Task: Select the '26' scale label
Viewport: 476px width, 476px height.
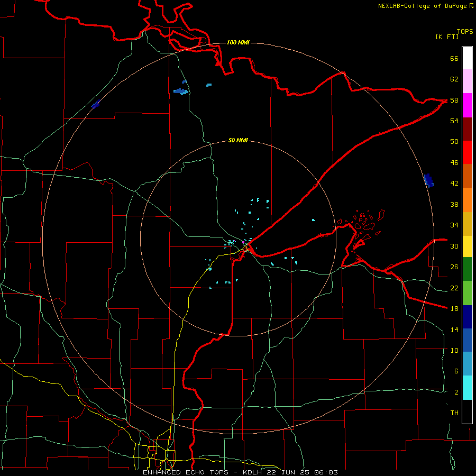Action: point(454,267)
